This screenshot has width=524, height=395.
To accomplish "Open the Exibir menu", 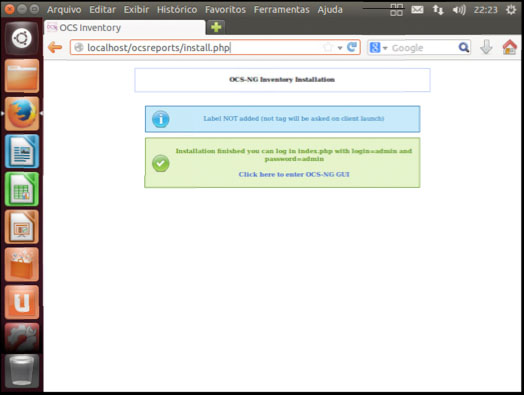I will [136, 10].
